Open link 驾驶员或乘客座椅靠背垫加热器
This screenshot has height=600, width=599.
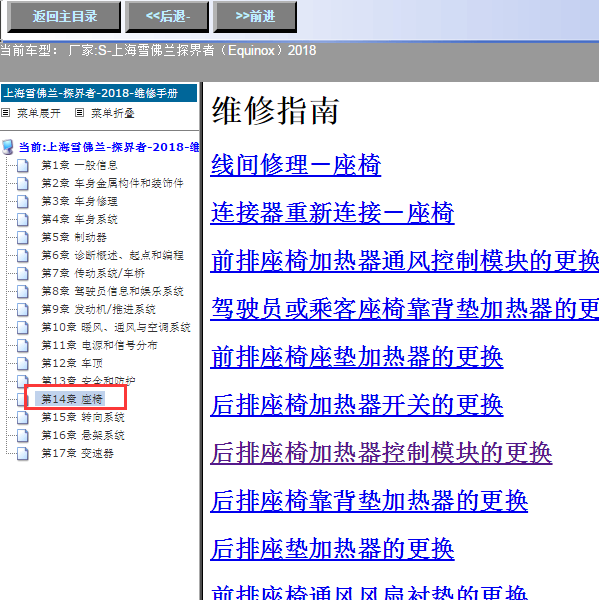coord(405,309)
